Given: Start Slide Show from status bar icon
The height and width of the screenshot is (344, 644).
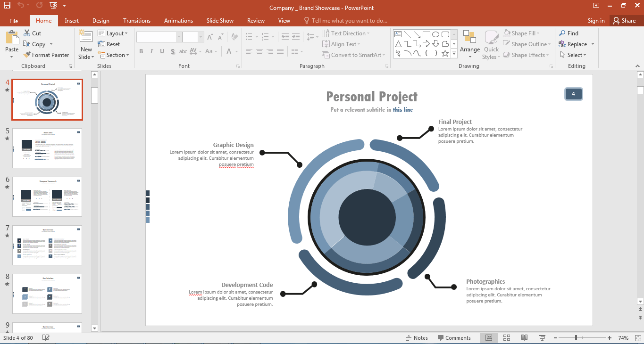Looking at the screenshot, I should 542,338.
